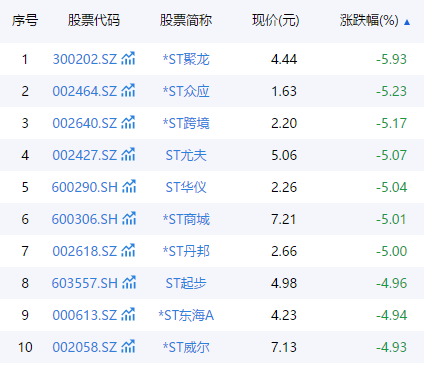Screen dimensions: 424x366
Task: Click chart icon next to 600290.SH
Action: click(129, 187)
